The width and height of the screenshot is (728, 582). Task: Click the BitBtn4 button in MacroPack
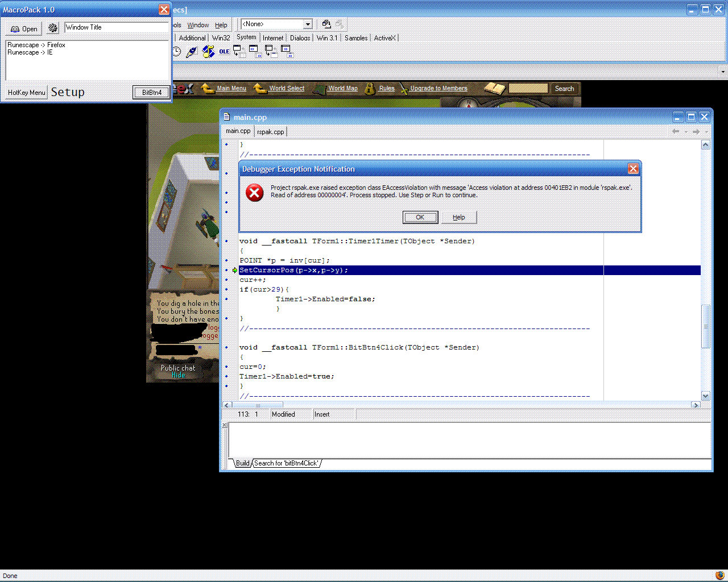[x=152, y=93]
